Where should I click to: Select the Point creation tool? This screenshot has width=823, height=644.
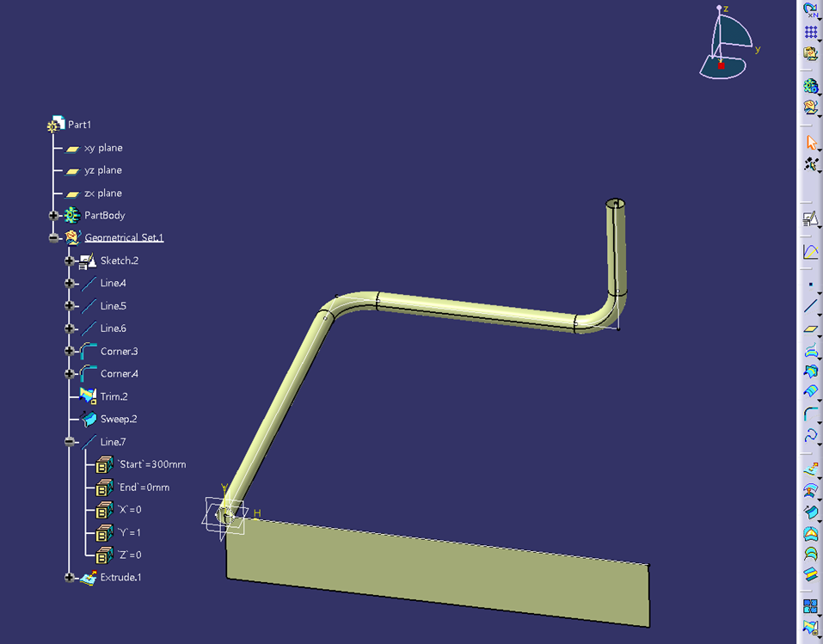pyautogui.click(x=810, y=285)
